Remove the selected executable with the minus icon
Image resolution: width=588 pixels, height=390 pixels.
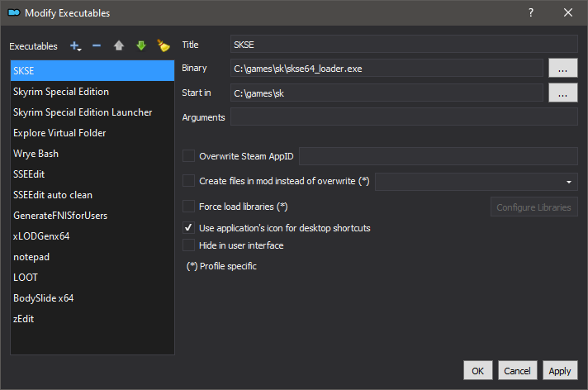(97, 45)
